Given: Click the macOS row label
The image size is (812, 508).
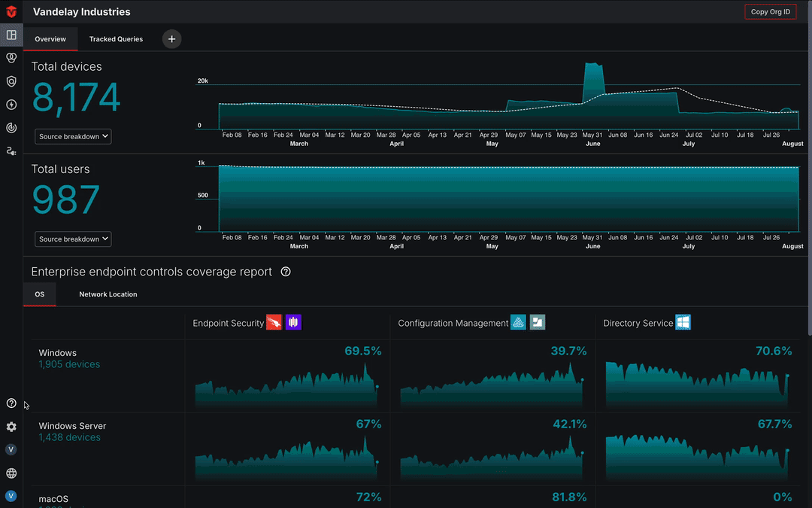Looking at the screenshot, I should [x=53, y=499].
